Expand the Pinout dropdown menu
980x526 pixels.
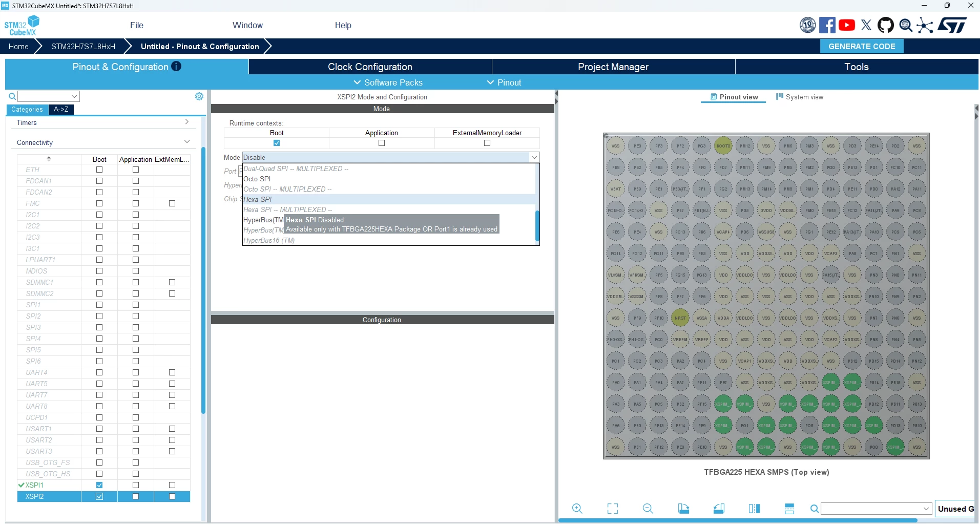pyautogui.click(x=504, y=82)
